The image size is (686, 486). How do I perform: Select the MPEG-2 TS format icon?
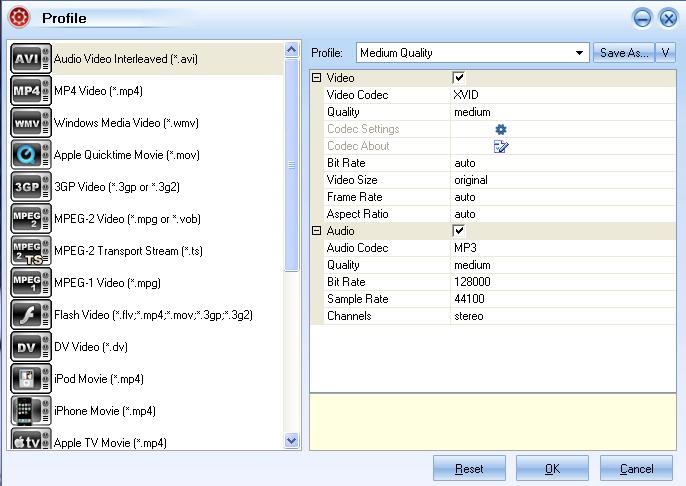31,251
